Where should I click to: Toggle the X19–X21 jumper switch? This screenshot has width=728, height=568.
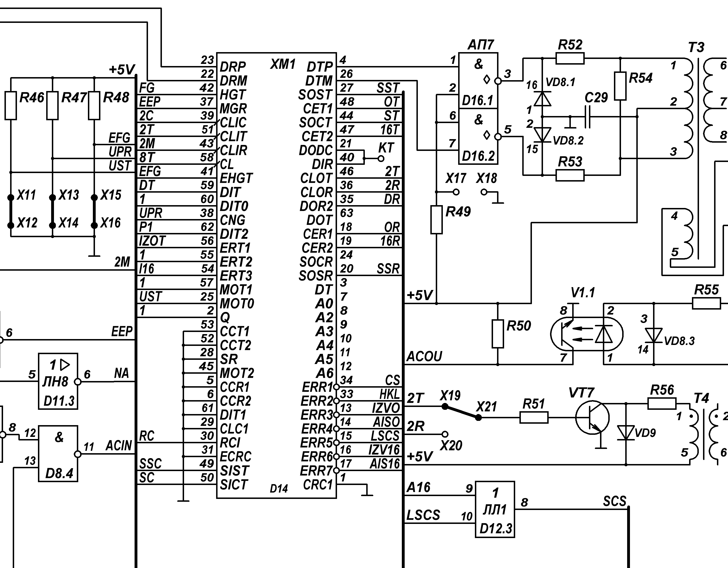(x=461, y=412)
